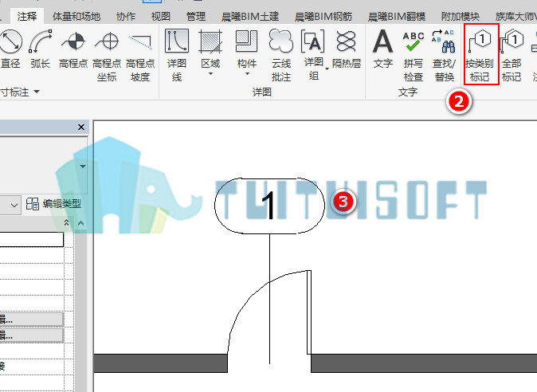
Task: Select the 高程点坡度 spot slope tool
Action: click(x=140, y=57)
